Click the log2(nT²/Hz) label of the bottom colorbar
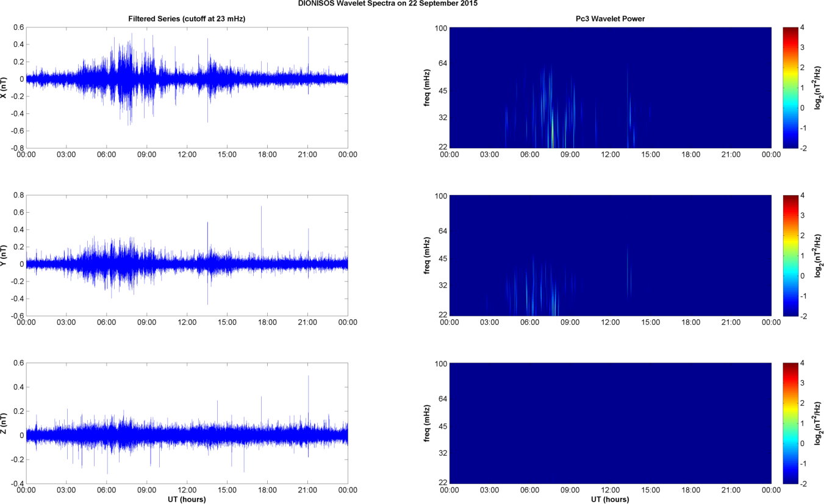 coord(819,423)
